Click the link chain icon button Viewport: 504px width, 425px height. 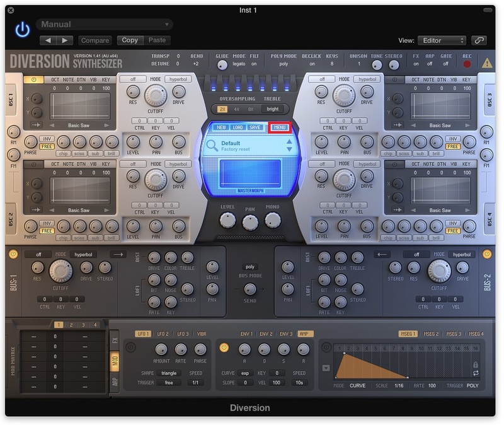(x=479, y=40)
